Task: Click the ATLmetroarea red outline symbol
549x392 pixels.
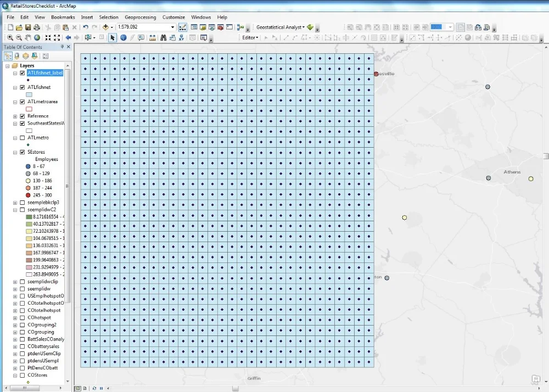Action: point(29,109)
